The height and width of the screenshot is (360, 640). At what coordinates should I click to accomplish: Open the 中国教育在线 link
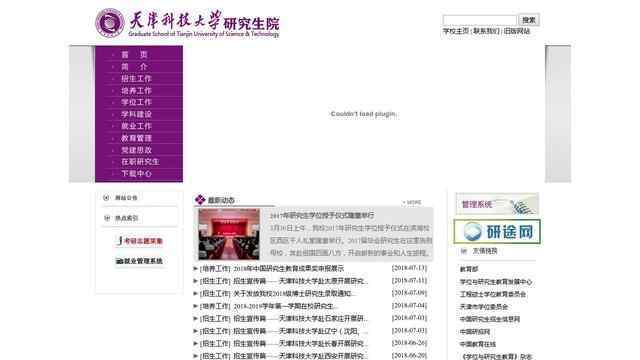coord(478,344)
